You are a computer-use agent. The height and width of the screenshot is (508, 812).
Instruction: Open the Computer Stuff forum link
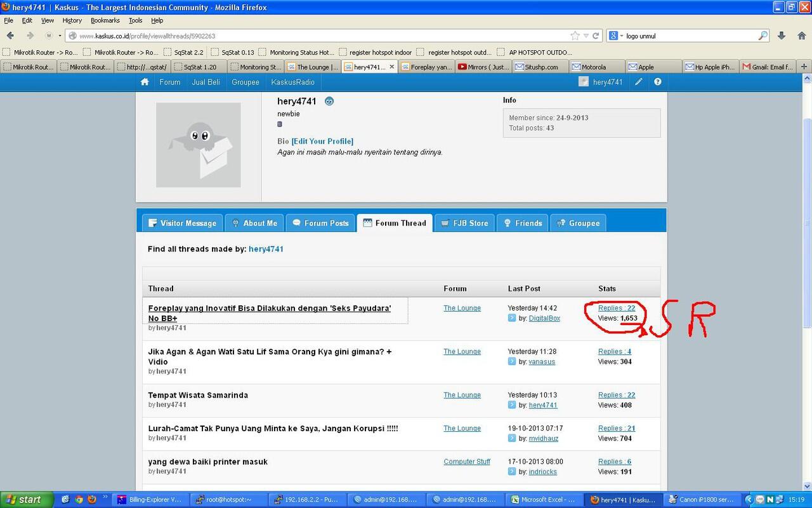click(467, 462)
